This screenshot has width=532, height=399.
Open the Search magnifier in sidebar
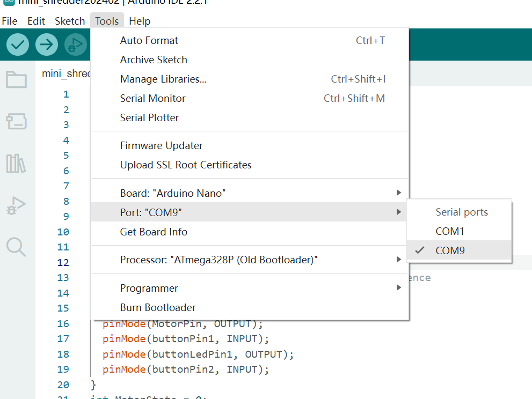(16, 247)
